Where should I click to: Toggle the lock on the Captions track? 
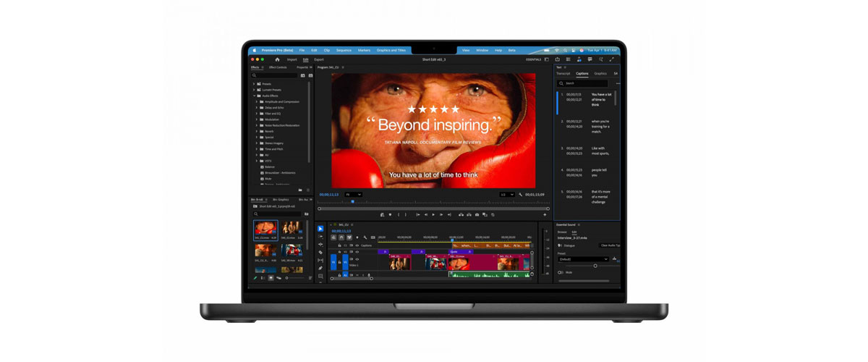339,245
